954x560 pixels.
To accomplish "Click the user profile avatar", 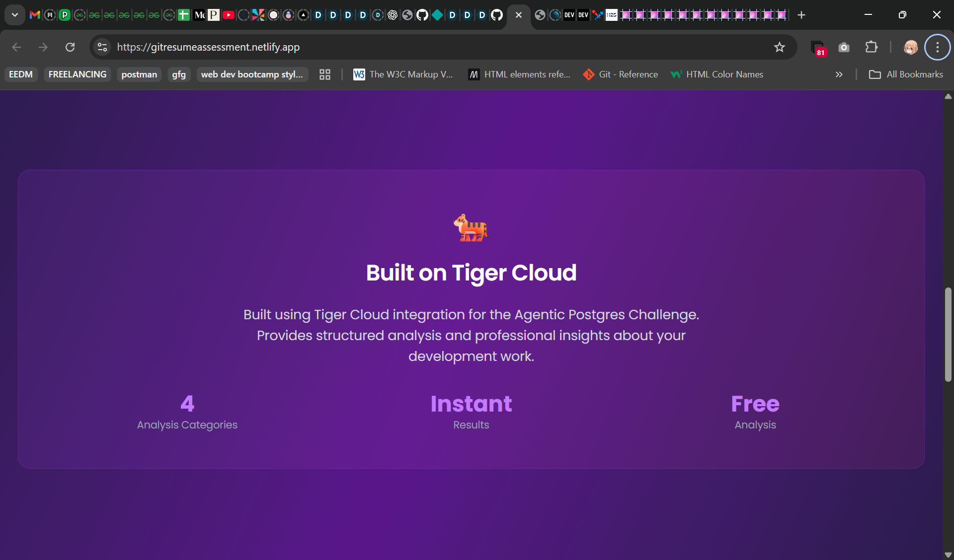I will coord(910,47).
